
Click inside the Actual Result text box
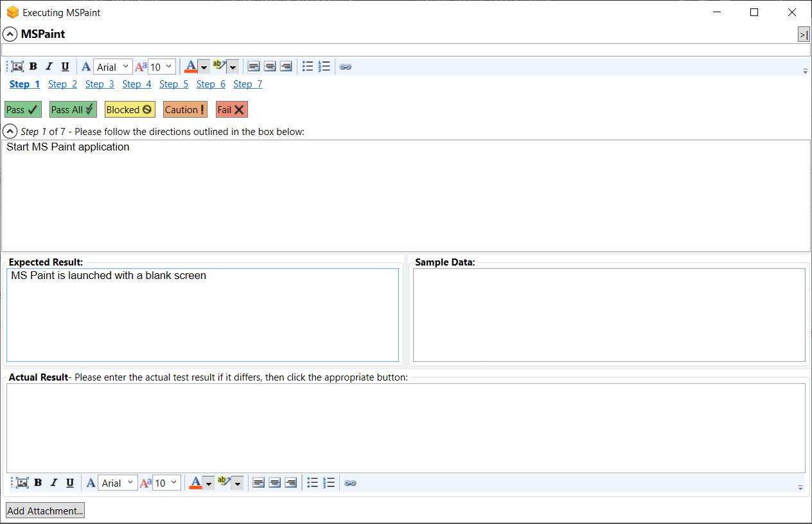coord(405,428)
